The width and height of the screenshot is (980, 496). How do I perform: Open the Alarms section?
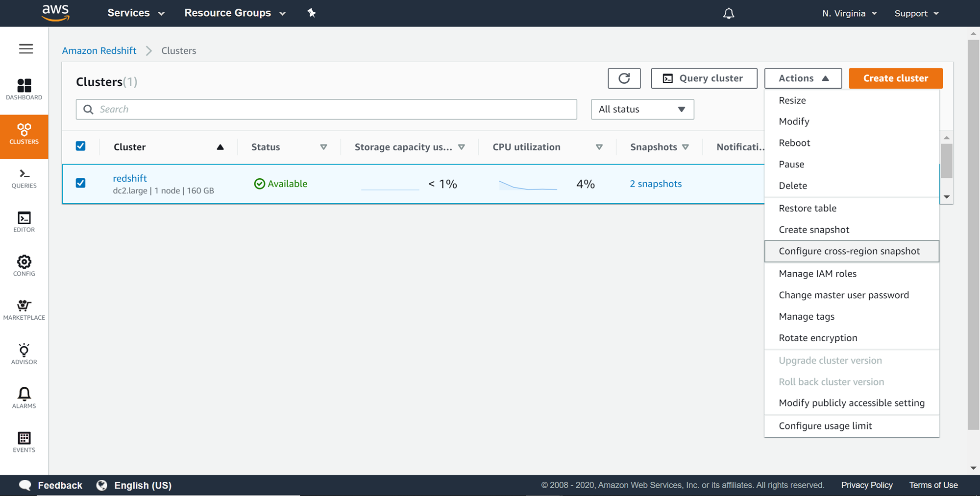24,398
